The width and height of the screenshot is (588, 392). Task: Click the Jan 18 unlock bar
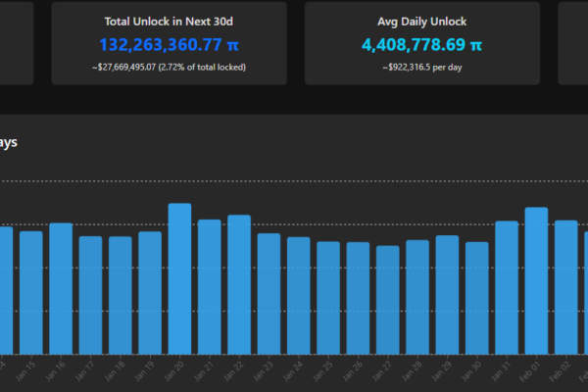click(x=121, y=294)
